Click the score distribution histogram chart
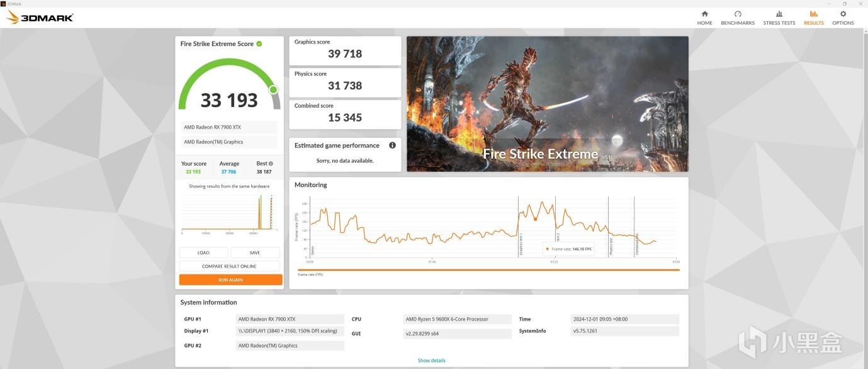The width and height of the screenshot is (868, 369). [229, 215]
